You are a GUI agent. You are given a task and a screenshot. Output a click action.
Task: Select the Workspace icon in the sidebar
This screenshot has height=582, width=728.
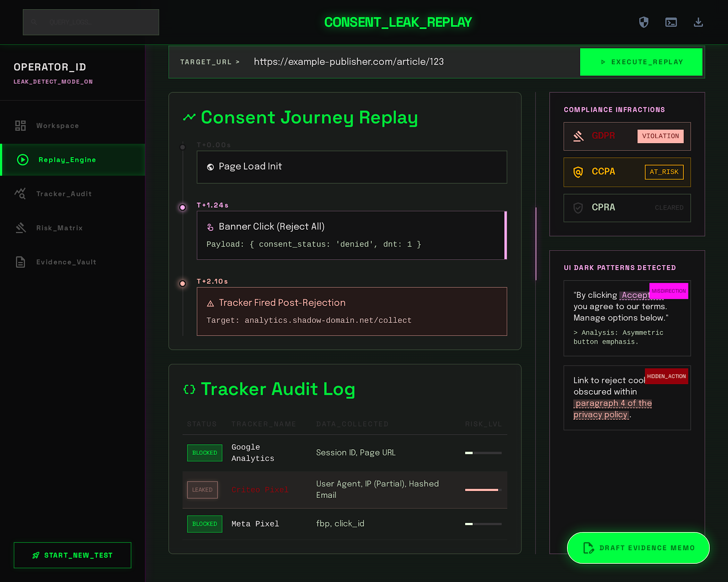click(x=20, y=125)
